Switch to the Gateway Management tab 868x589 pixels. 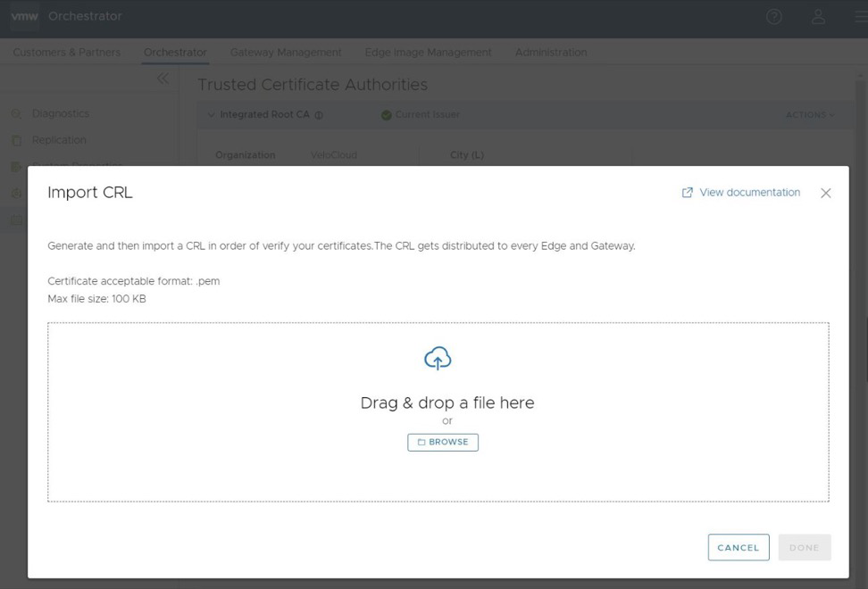(286, 52)
